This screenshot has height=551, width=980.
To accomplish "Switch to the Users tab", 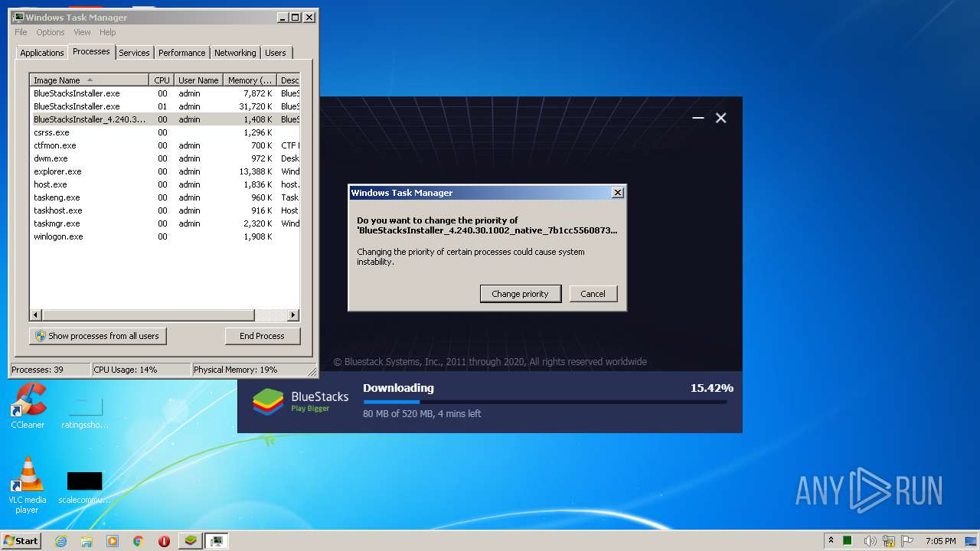I will coord(276,53).
